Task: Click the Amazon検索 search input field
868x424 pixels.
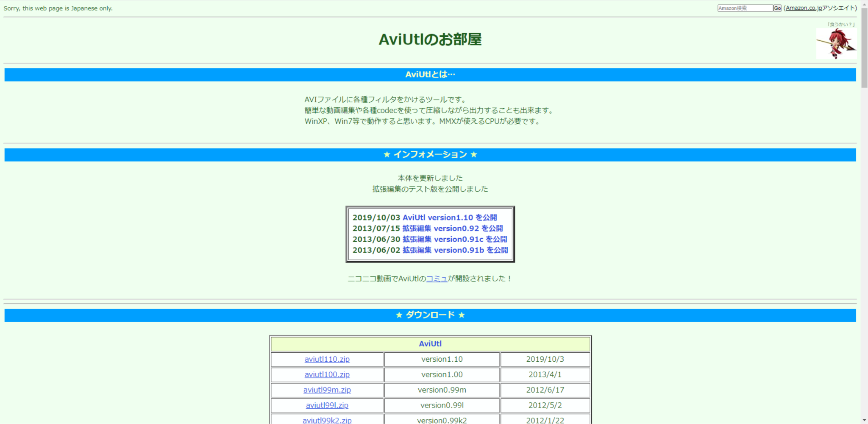Action: [x=744, y=8]
